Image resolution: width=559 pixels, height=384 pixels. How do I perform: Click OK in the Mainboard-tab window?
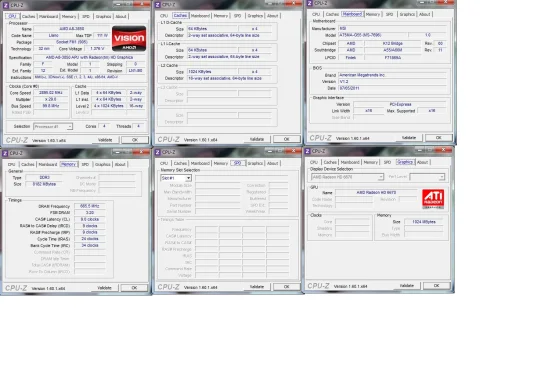coord(439,138)
